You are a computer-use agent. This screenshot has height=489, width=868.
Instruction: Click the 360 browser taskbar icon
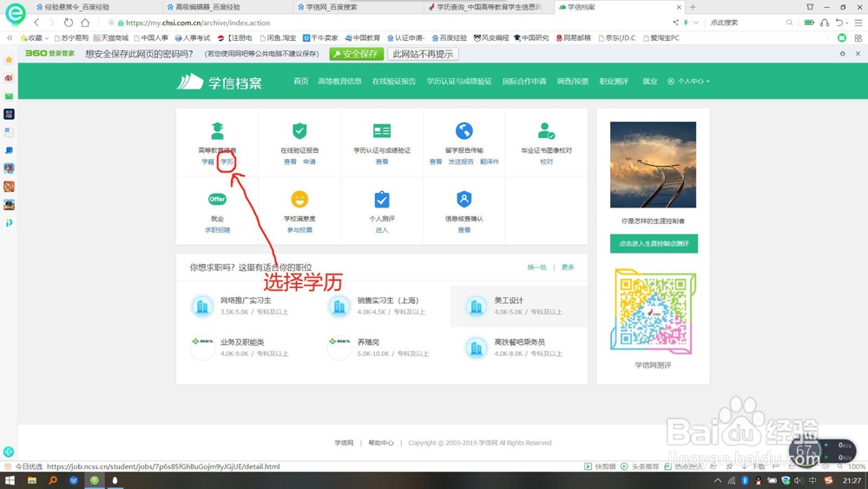pyautogui.click(x=94, y=480)
